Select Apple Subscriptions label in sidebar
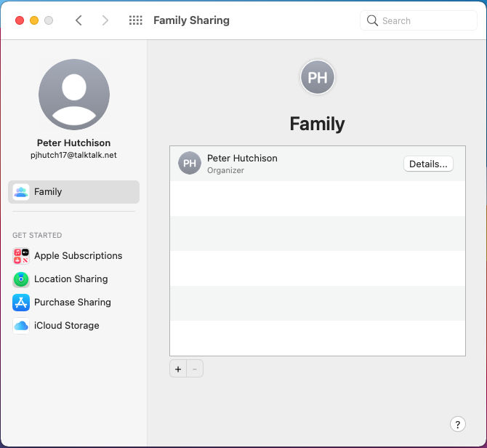 (78, 256)
